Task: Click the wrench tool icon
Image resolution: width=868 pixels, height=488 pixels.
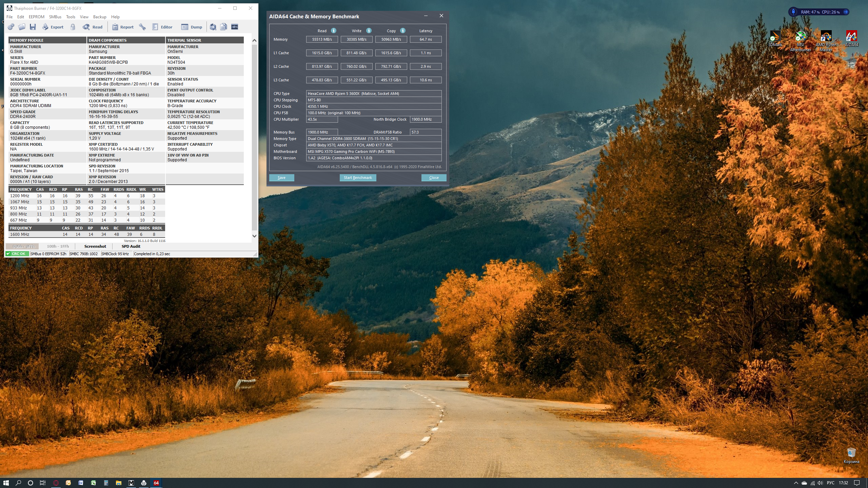Action: coord(142,27)
